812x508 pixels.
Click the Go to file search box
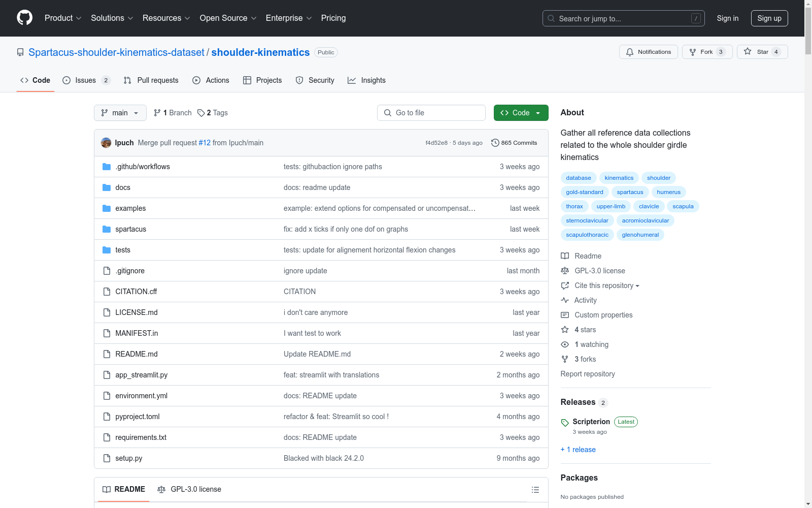[431, 113]
